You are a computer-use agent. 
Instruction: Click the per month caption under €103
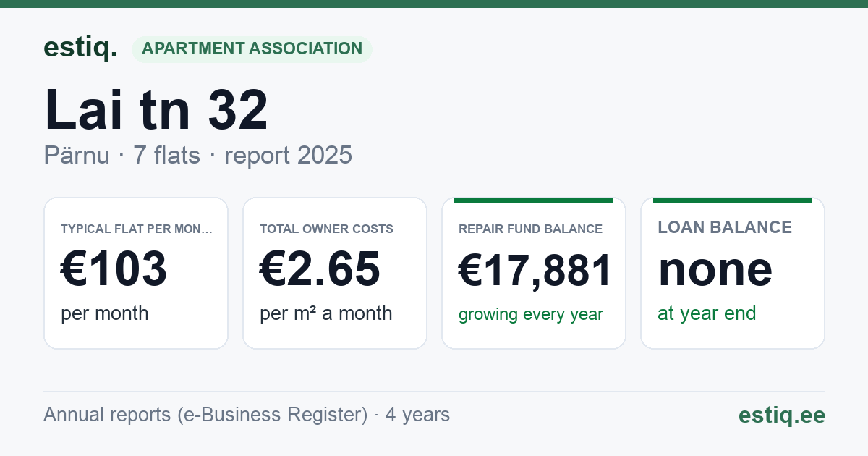click(x=105, y=313)
